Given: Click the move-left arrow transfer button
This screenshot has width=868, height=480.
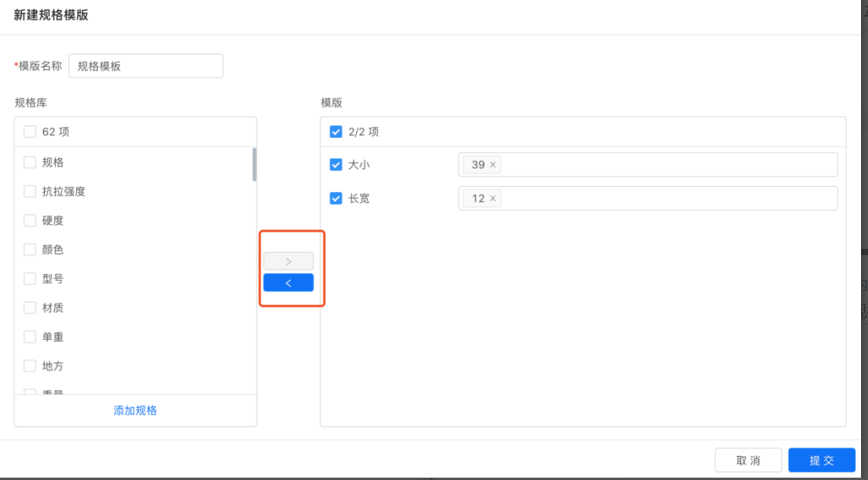Looking at the screenshot, I should [x=289, y=283].
